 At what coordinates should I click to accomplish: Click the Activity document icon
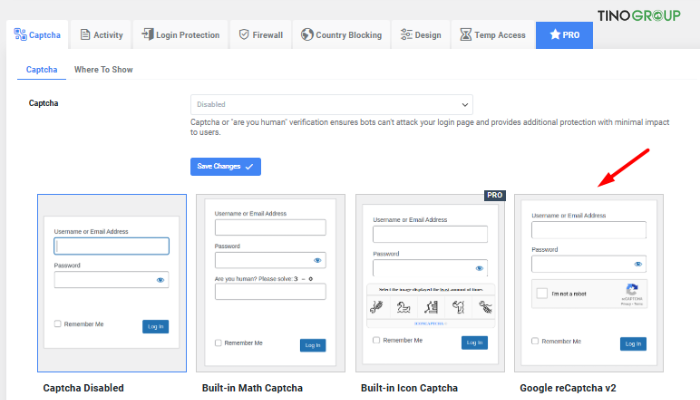pyautogui.click(x=85, y=34)
